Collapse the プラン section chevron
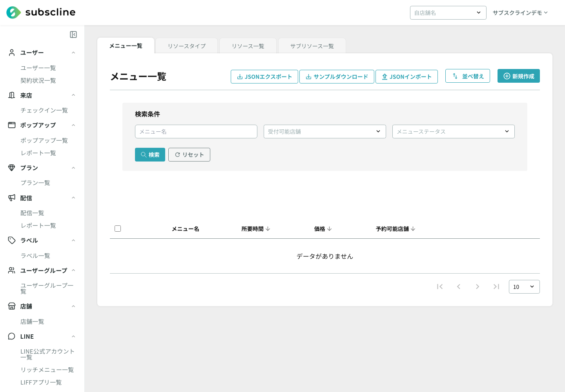 tap(73, 168)
